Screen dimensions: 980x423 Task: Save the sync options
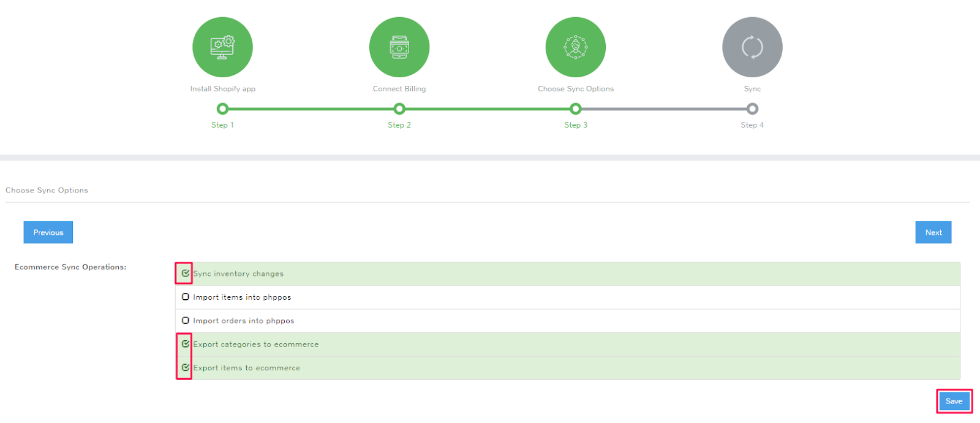click(954, 402)
